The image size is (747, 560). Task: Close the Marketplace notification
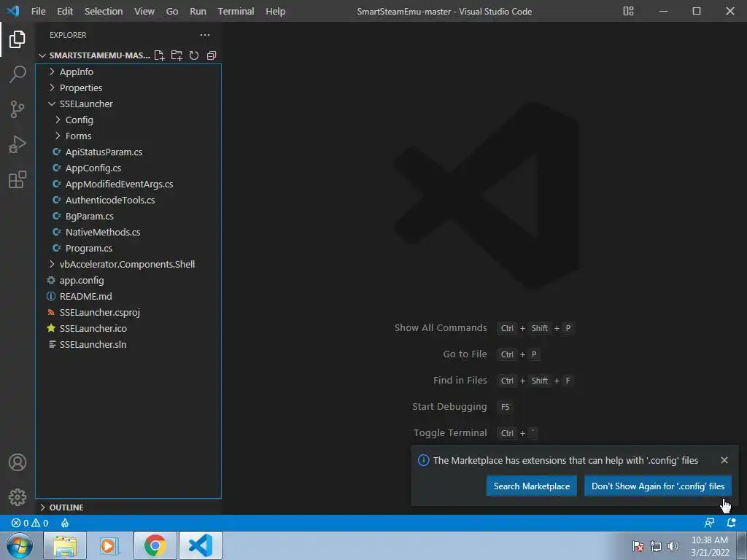point(724,460)
